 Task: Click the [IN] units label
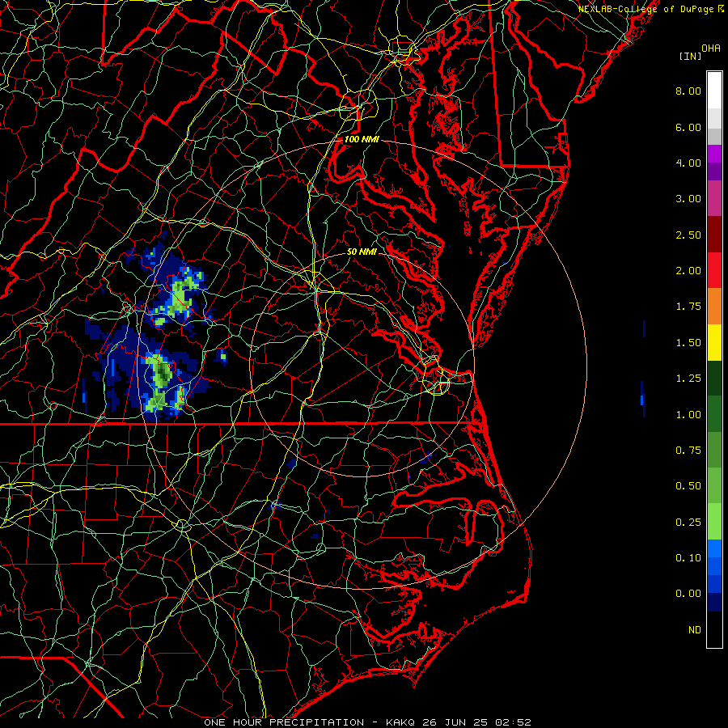(690, 56)
